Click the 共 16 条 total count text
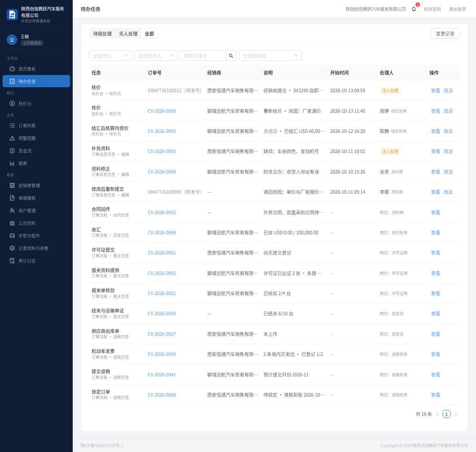476x452 pixels. point(424,414)
